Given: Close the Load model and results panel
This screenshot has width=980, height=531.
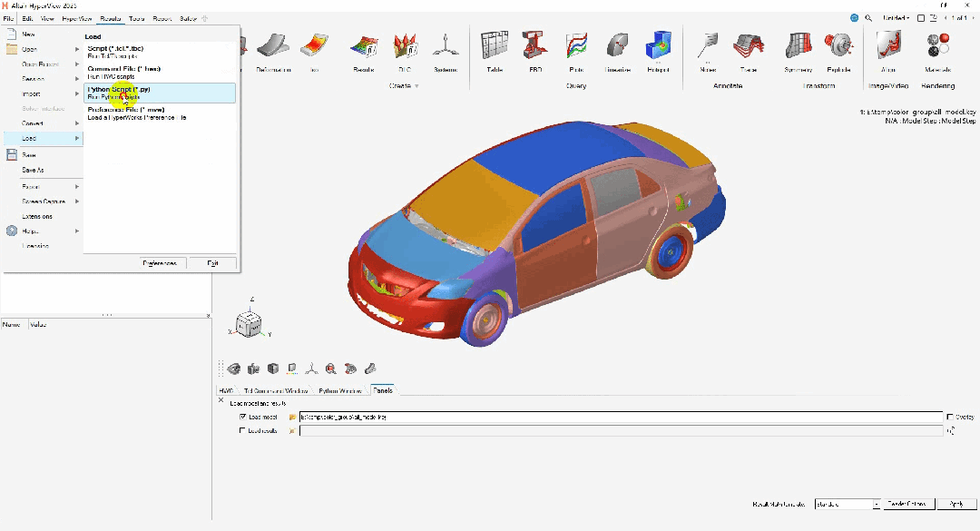Looking at the screenshot, I should coord(220,400).
